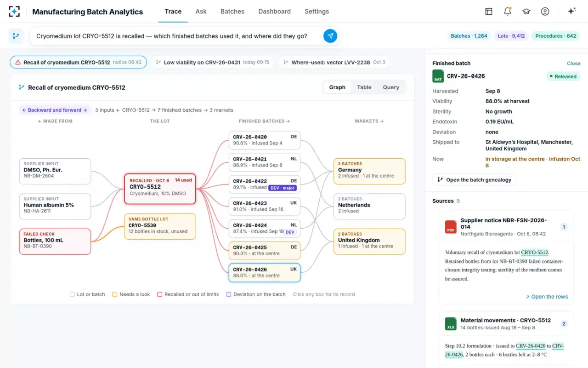Select same bottle lot CRYO-5530 node
The height and width of the screenshot is (368, 588).
[160, 226]
